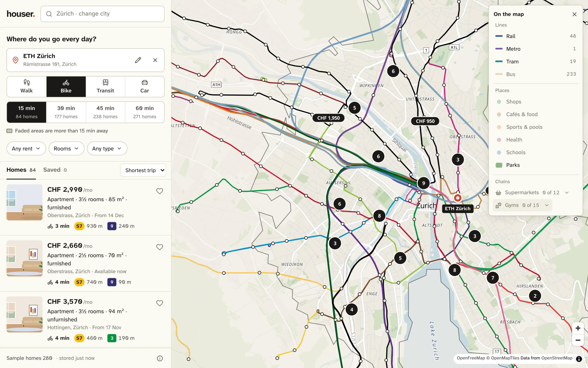588x368 pixels.
Task: Toggle Parks layer on the map
Action: (536, 165)
